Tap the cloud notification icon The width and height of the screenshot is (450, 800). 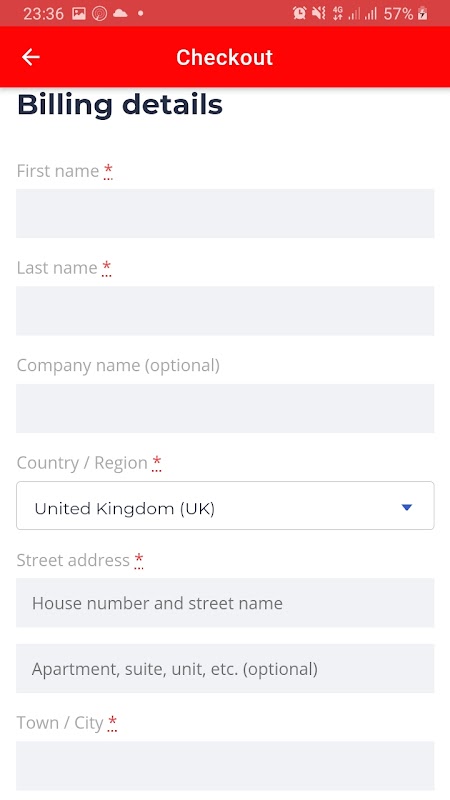pyautogui.click(x=120, y=13)
